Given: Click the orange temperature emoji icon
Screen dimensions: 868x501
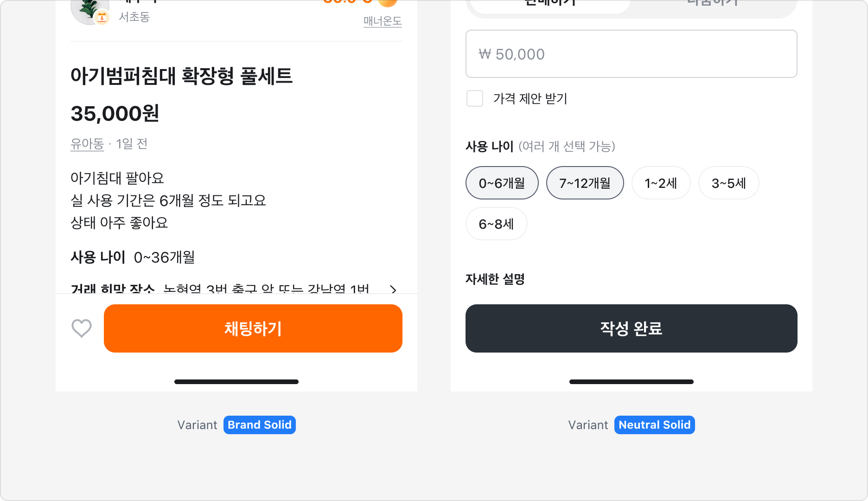Looking at the screenshot, I should coord(388,4).
